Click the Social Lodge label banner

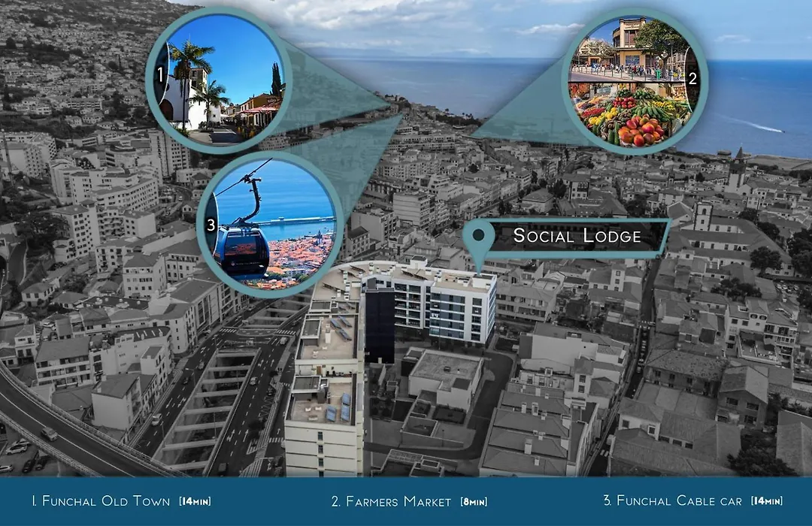(x=577, y=235)
